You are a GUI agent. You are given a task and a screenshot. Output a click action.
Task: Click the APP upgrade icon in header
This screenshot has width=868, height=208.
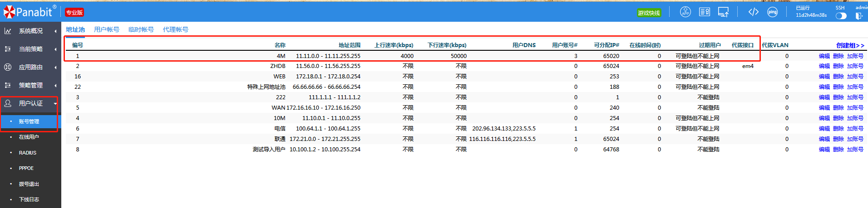pyautogui.click(x=685, y=12)
